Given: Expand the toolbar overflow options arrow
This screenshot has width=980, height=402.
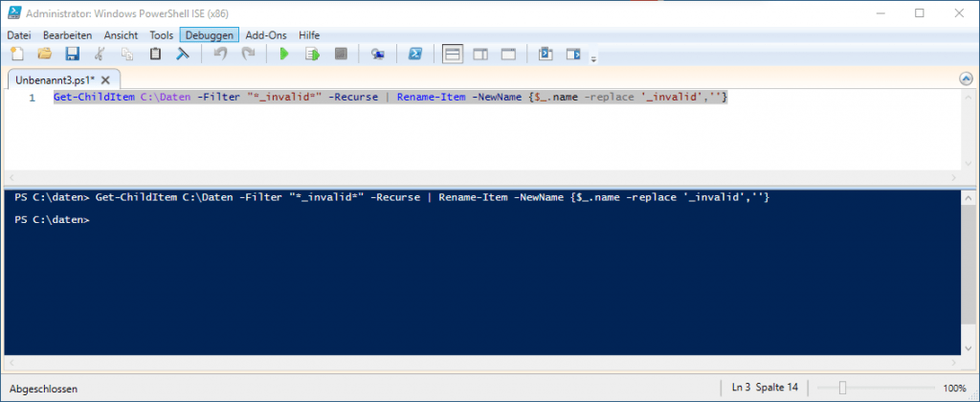Looking at the screenshot, I should click(593, 59).
